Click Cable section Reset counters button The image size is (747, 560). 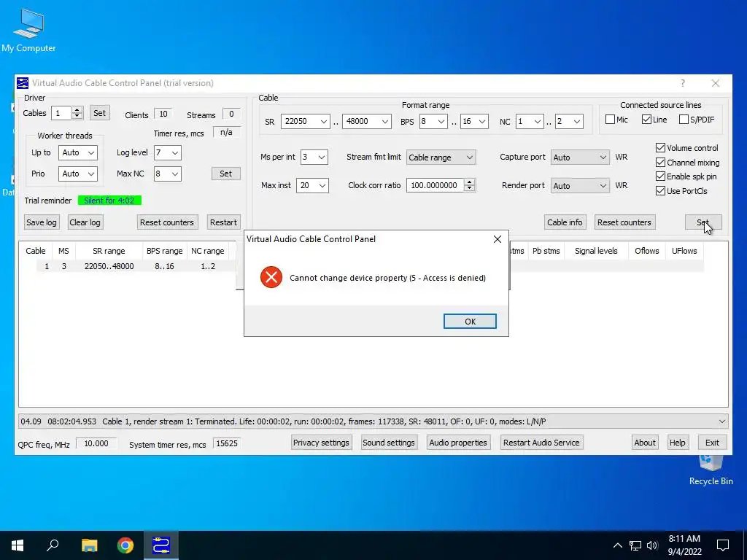tap(624, 222)
